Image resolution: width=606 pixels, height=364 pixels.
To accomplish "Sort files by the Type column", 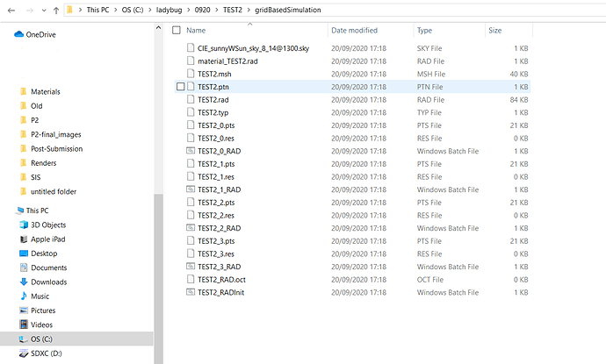I will (x=424, y=31).
